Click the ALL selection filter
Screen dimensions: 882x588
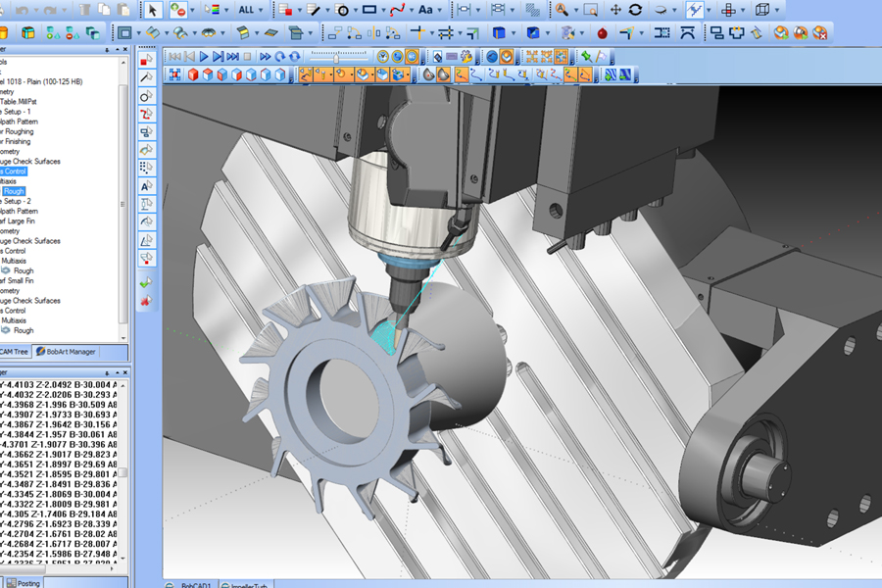point(246,10)
